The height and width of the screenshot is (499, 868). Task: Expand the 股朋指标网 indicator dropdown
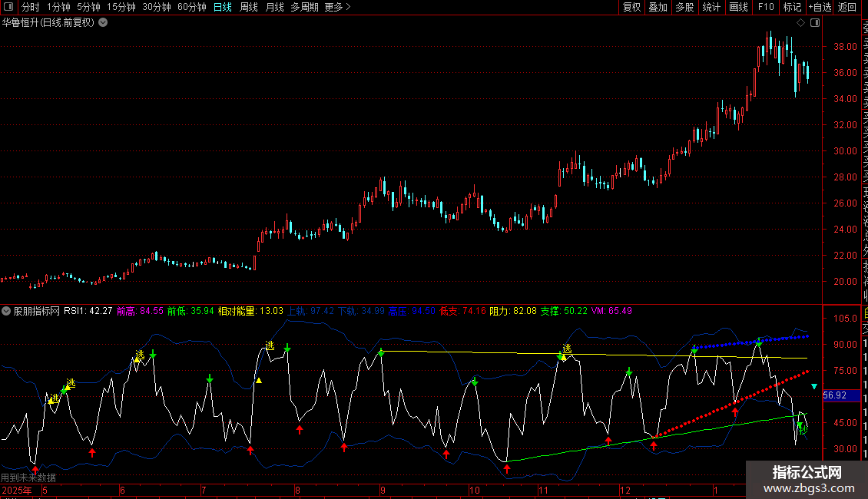pyautogui.click(x=7, y=311)
